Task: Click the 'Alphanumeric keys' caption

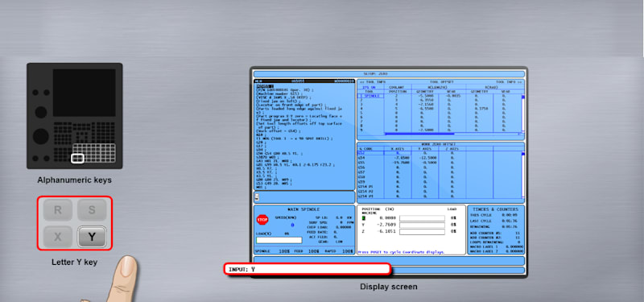Action: (74, 180)
